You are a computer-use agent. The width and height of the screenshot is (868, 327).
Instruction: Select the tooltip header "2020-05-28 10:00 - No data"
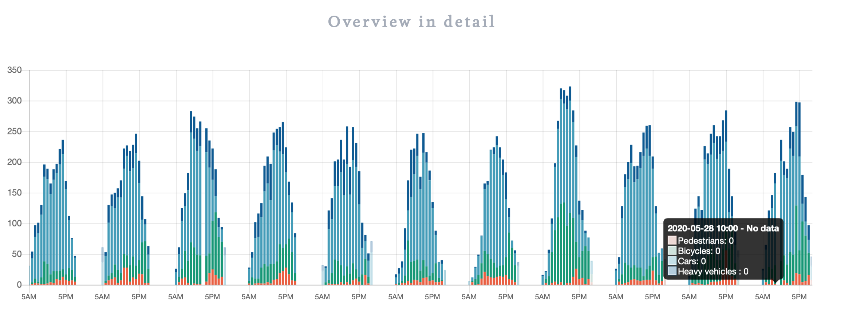(723, 228)
